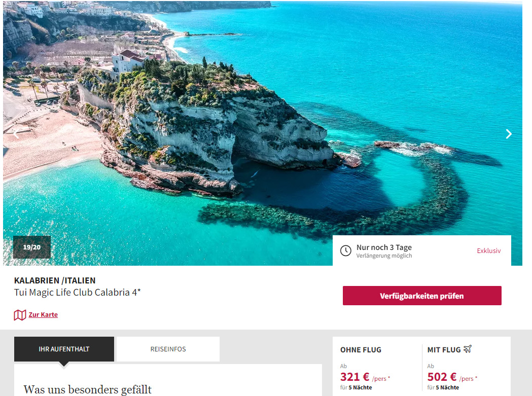Click Verfügbarkeiten prüfen button
Viewport: 532px width, 396px height.
(422, 296)
